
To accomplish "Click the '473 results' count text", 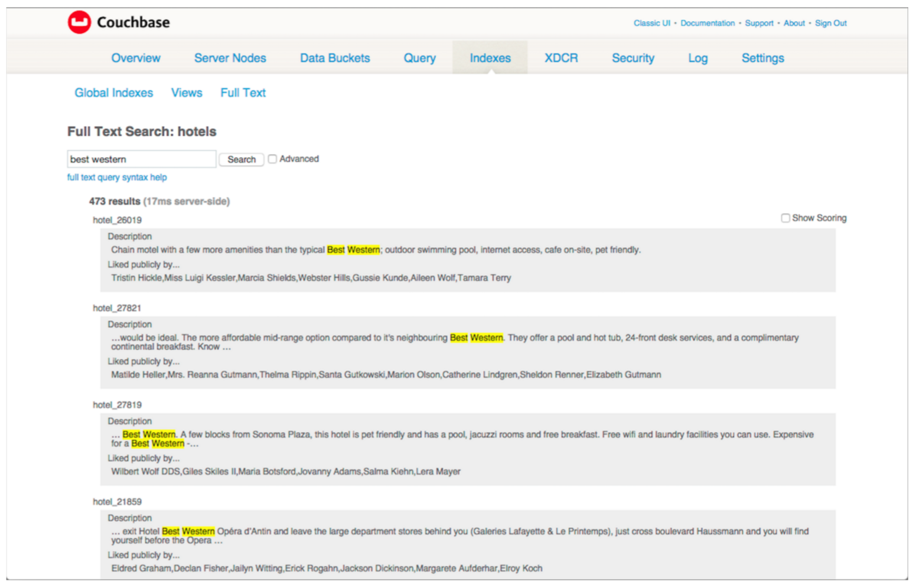I will coord(115,201).
